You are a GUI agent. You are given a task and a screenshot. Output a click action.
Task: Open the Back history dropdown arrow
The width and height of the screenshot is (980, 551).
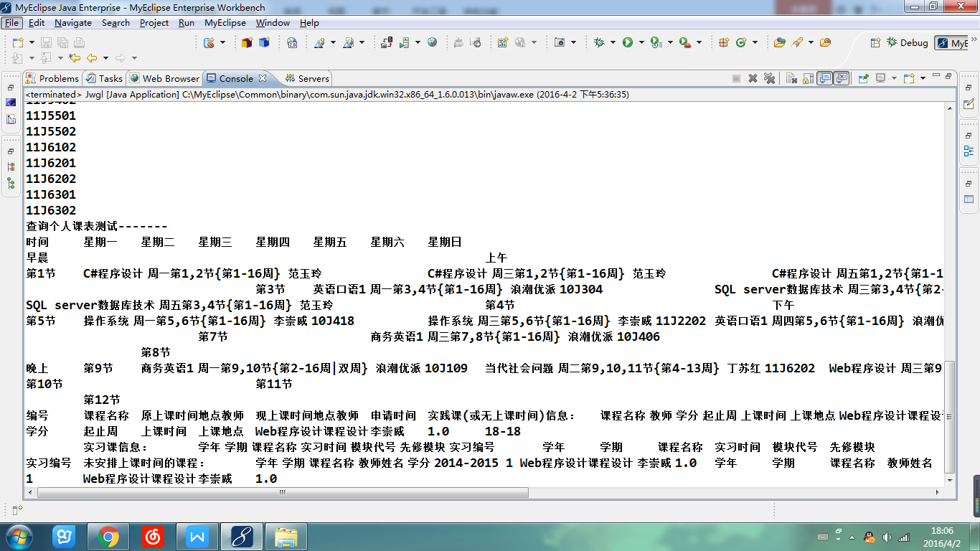105,58
